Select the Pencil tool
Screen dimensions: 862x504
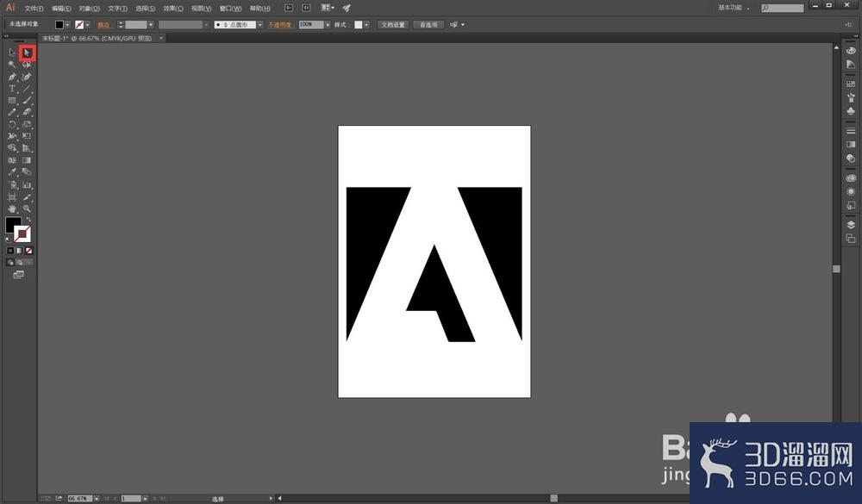(11, 112)
